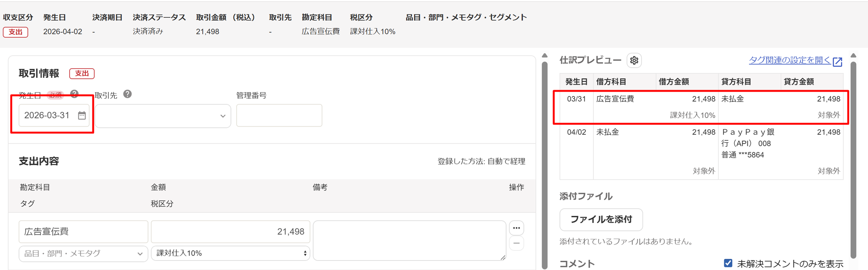The width and height of the screenshot is (868, 270).
Task: Click the 管理番号 input field
Action: click(x=279, y=116)
